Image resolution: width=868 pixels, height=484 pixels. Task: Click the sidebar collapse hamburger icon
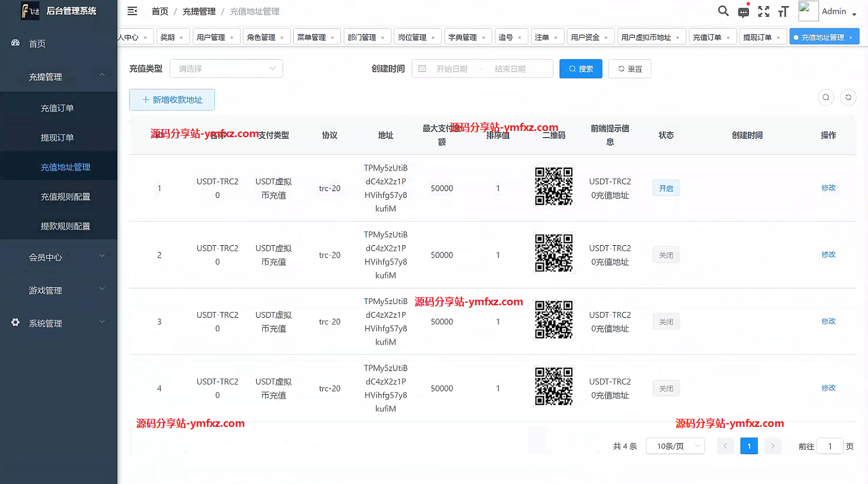click(x=132, y=11)
